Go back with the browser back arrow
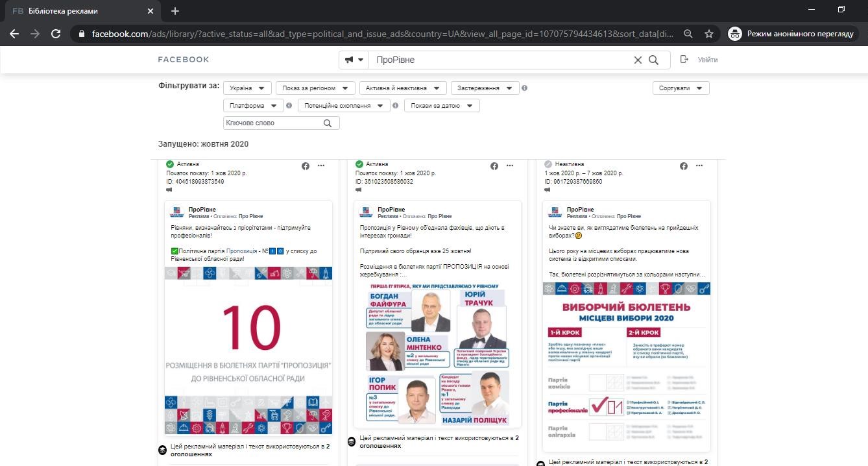Viewport: 868px width, 466px height. pos(14,34)
